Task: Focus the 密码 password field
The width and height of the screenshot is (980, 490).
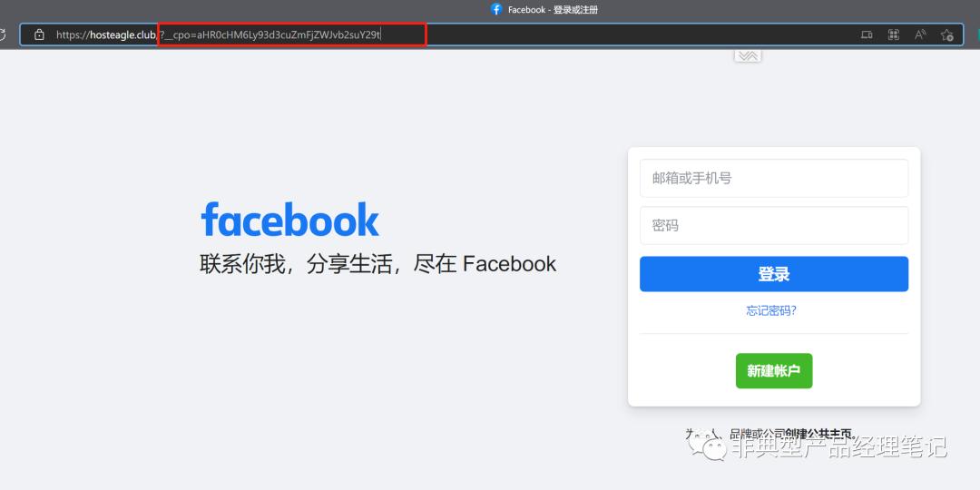Action: (774, 225)
